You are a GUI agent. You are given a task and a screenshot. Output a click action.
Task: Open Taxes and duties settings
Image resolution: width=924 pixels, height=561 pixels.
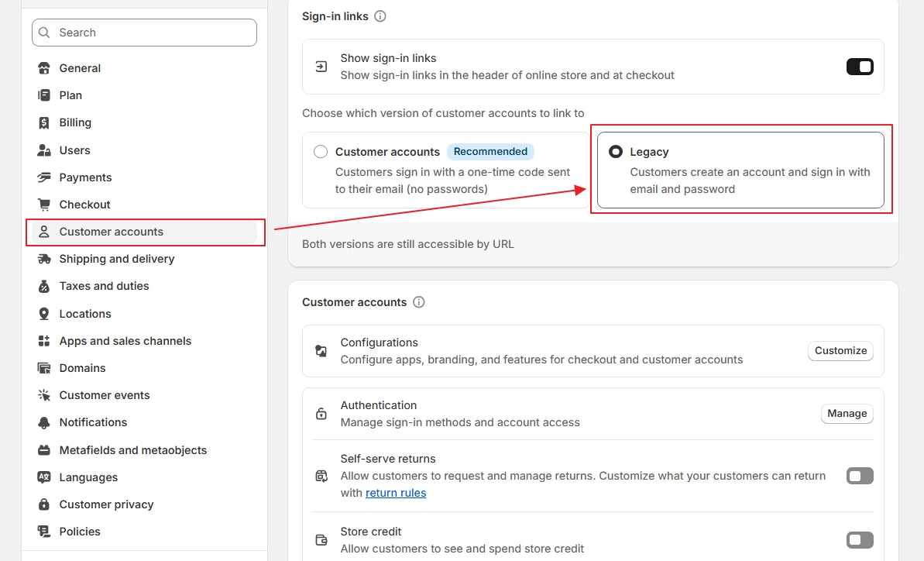coord(104,286)
